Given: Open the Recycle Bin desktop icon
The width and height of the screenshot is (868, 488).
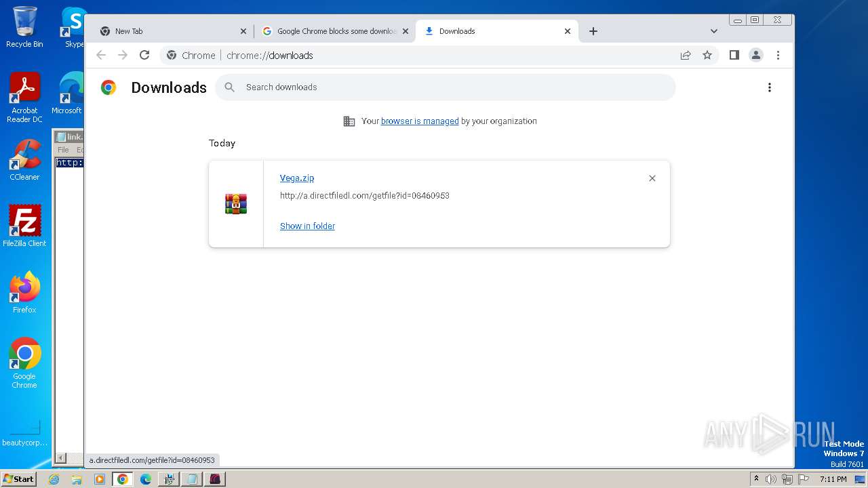Looking at the screenshot, I should tap(24, 27).
